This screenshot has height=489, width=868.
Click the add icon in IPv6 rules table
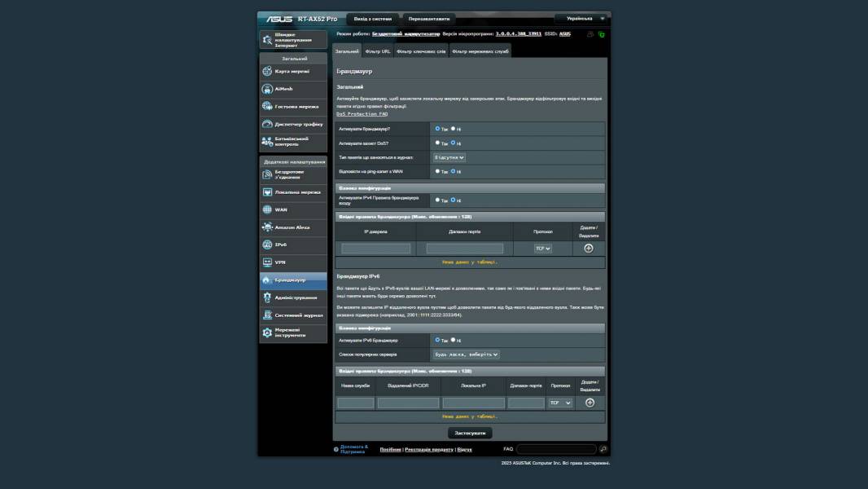click(590, 403)
